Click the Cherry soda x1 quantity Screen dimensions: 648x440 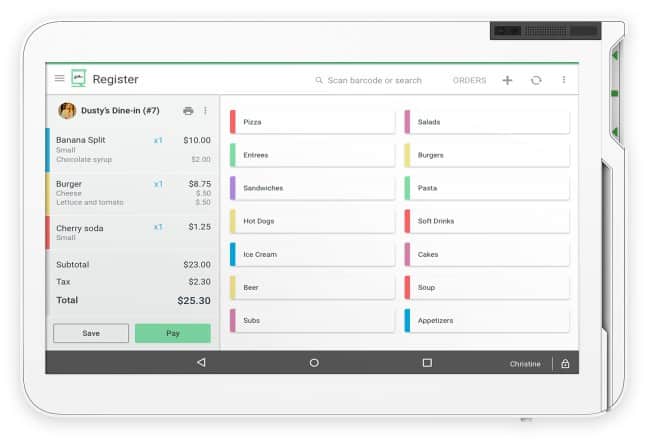click(x=158, y=227)
